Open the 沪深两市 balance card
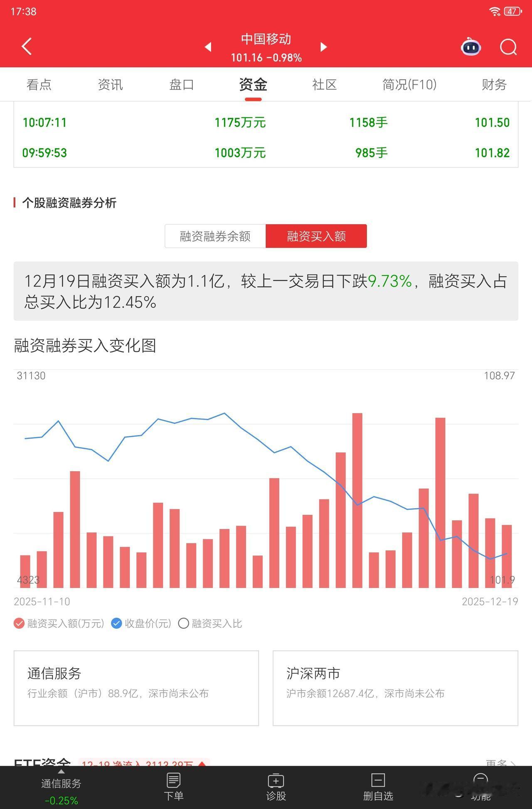532x809 pixels. [395, 688]
